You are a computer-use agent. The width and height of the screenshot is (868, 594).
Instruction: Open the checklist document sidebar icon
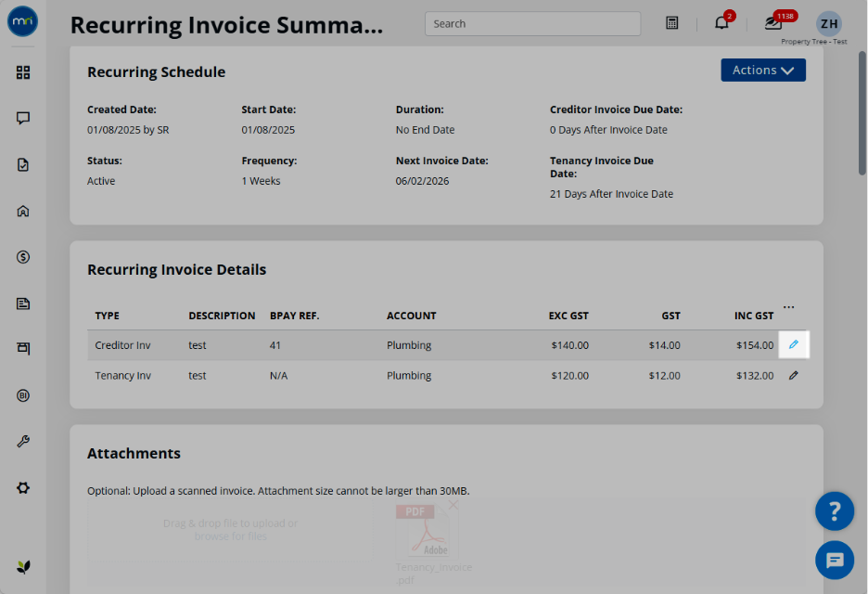(22, 164)
